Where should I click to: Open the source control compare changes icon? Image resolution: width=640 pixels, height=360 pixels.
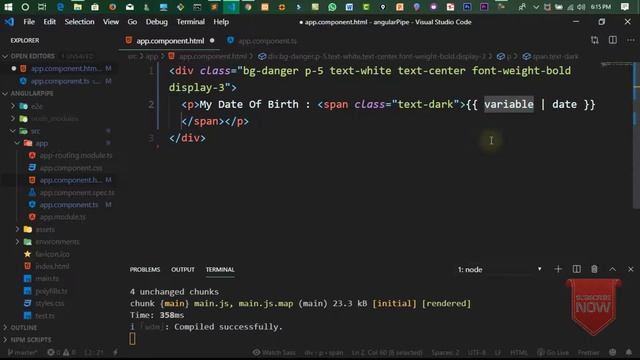point(595,40)
